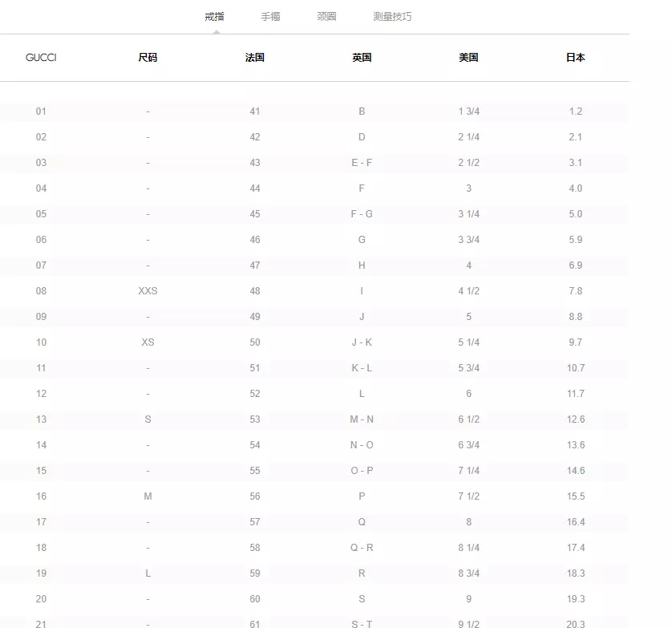Click the 英国 column header

pos(362,58)
